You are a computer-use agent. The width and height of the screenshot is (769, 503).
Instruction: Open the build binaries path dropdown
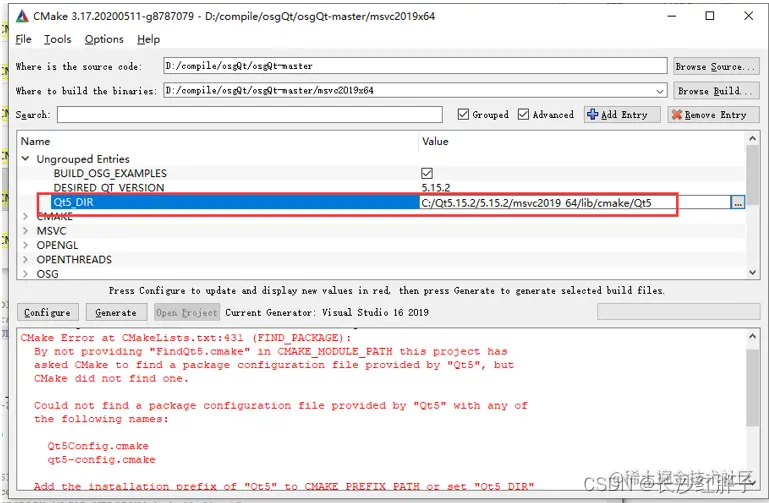(x=660, y=91)
